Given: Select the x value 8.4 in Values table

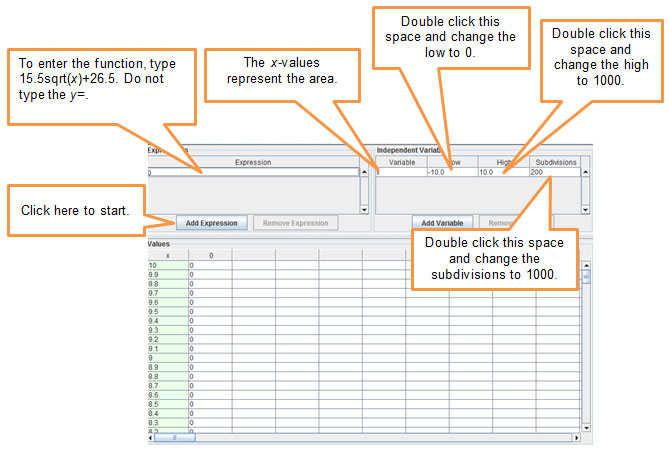Looking at the screenshot, I should coord(168,413).
